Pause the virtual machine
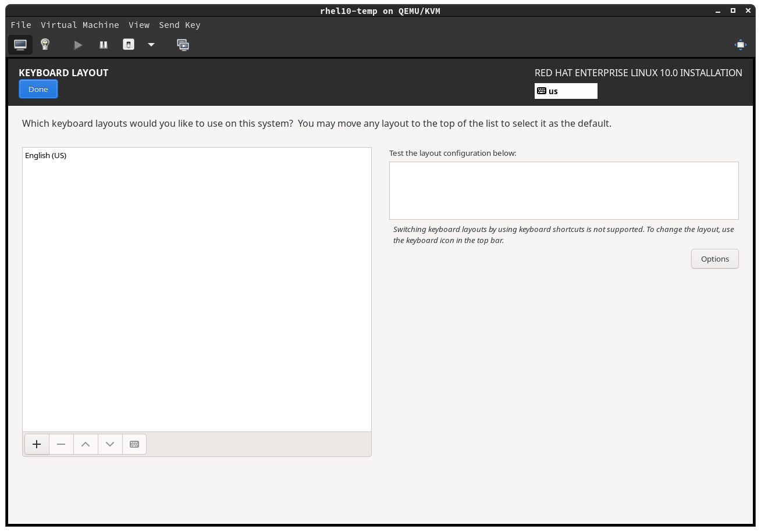 (104, 45)
